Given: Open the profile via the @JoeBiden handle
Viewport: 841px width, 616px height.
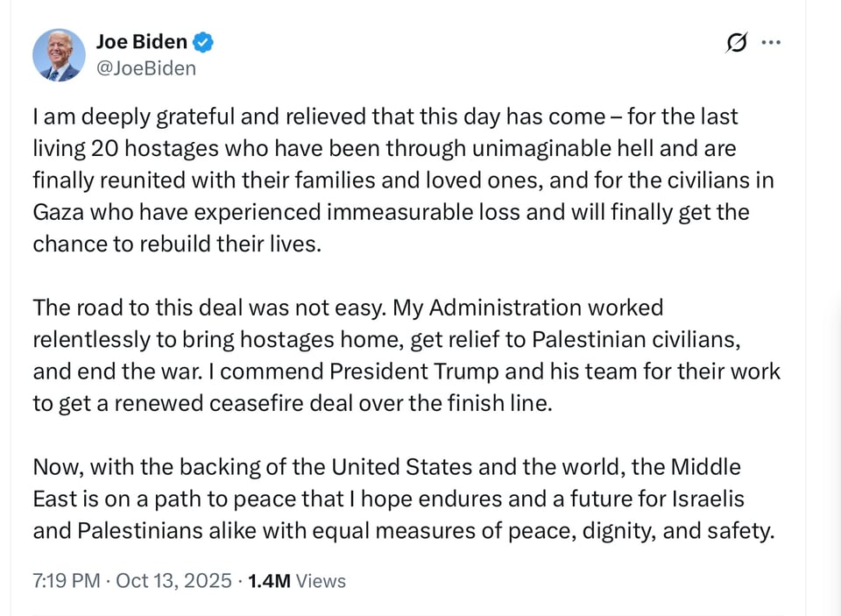Looking at the screenshot, I should click(x=145, y=68).
